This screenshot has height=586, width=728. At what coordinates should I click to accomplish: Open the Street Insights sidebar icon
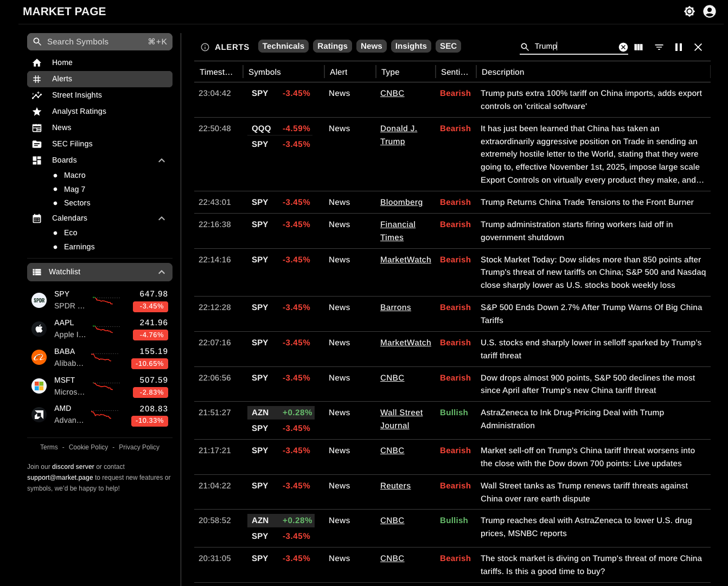coord(36,95)
